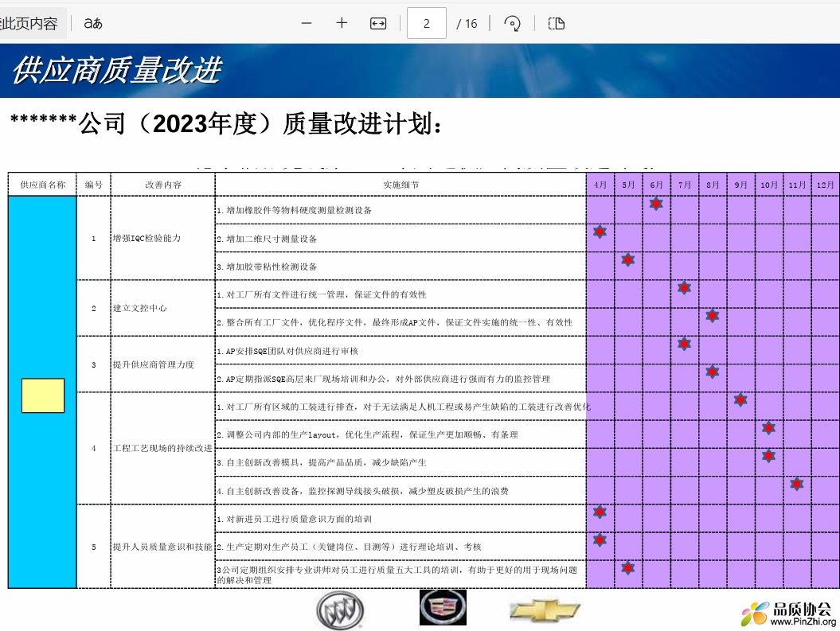Click the 编号 column header
The image size is (840, 631).
94,185
